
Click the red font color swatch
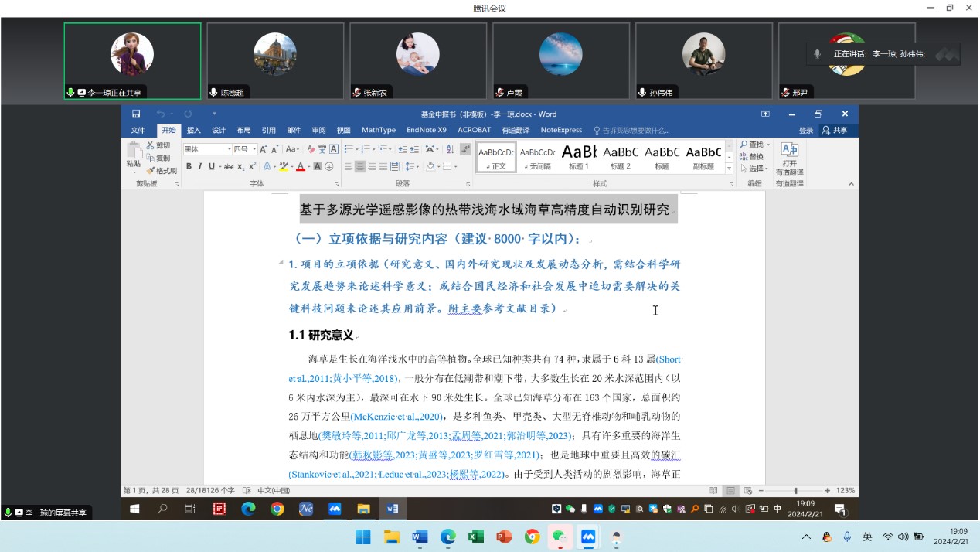(301, 166)
